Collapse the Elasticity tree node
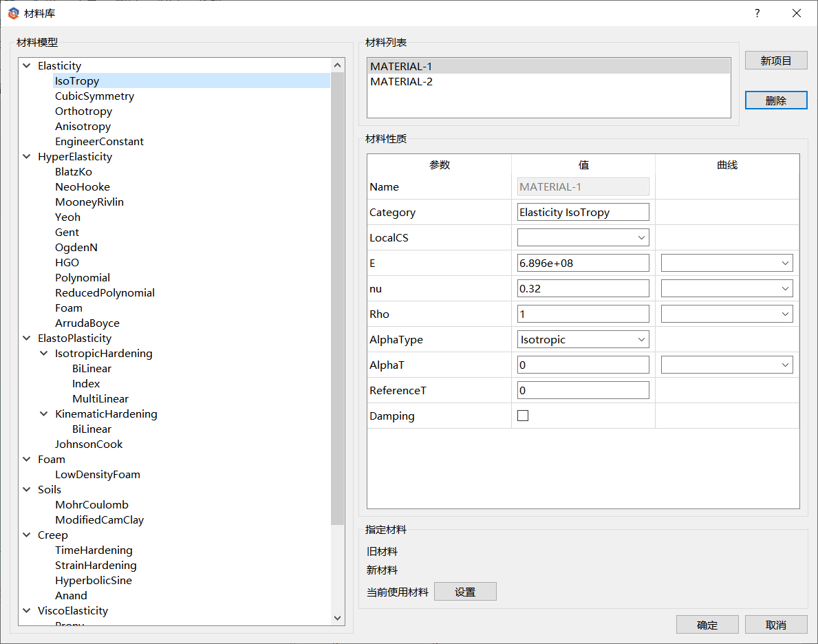Viewport: 818px width, 644px height. [x=27, y=66]
